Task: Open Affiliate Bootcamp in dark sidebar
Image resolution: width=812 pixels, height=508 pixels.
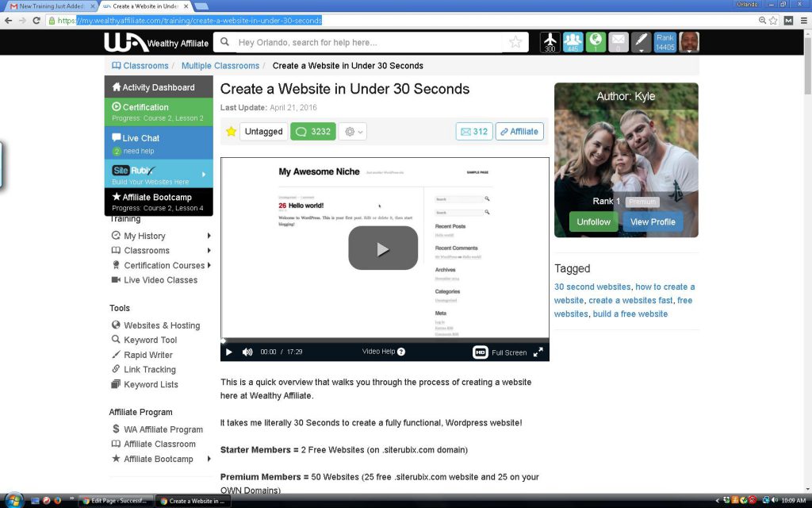Action: pyautogui.click(x=159, y=202)
